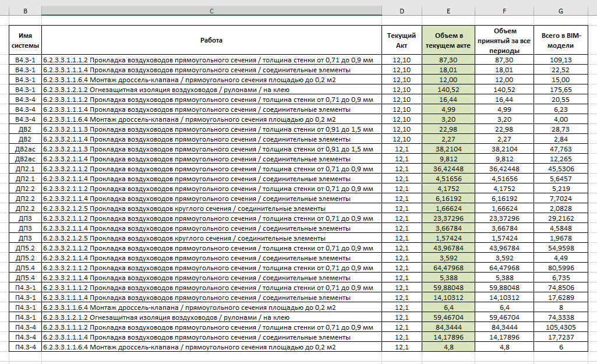Click work description of row with 175,65

[x=211, y=90]
